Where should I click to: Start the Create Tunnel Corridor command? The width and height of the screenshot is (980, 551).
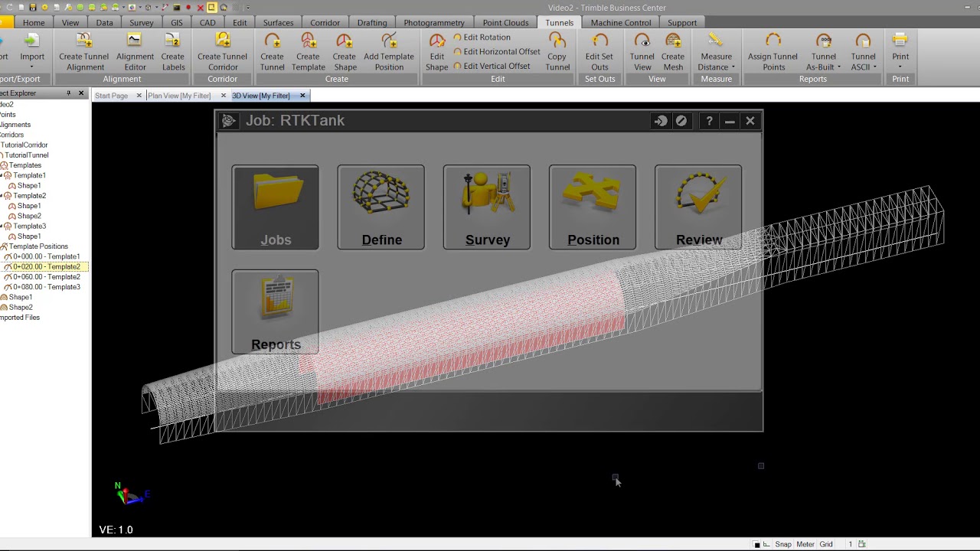[x=222, y=52]
